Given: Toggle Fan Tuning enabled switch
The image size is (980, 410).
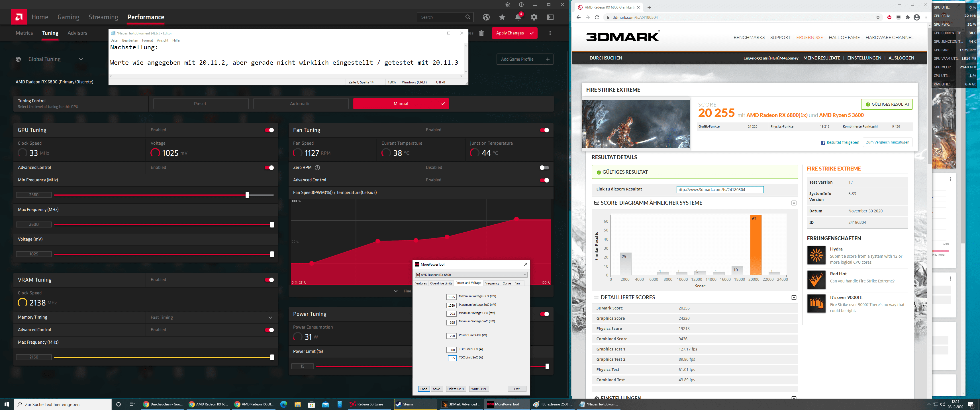Looking at the screenshot, I should pyautogui.click(x=544, y=130).
